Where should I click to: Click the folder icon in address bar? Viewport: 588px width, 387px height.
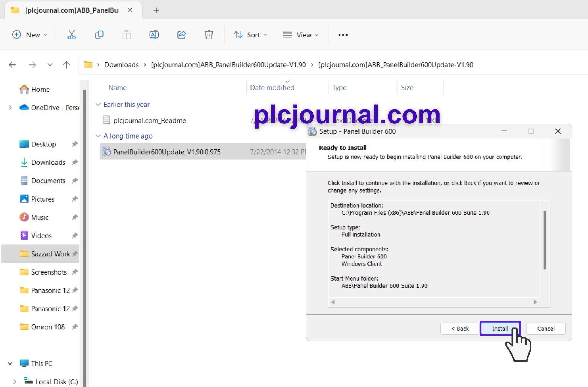point(88,64)
